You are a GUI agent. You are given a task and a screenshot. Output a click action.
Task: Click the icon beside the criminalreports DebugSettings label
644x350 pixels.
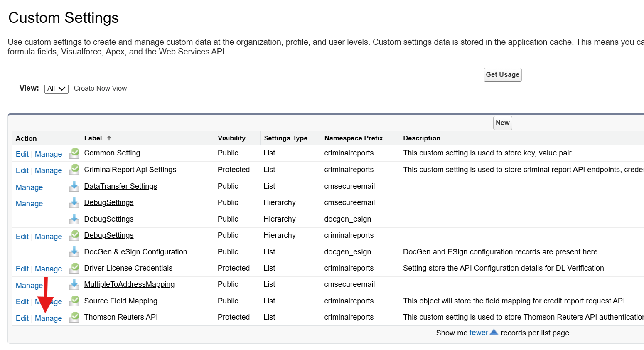point(74,235)
